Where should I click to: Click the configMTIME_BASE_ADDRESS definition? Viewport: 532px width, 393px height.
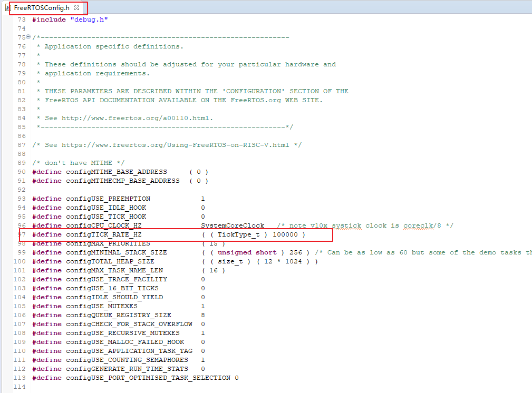click(x=116, y=172)
